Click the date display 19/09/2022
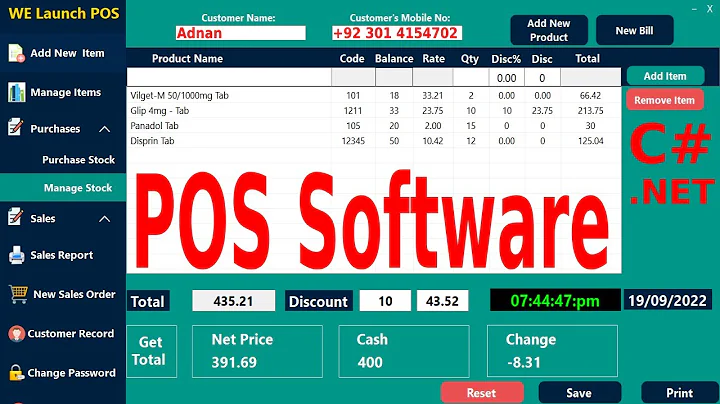This screenshot has height=404, width=720. 667,300
